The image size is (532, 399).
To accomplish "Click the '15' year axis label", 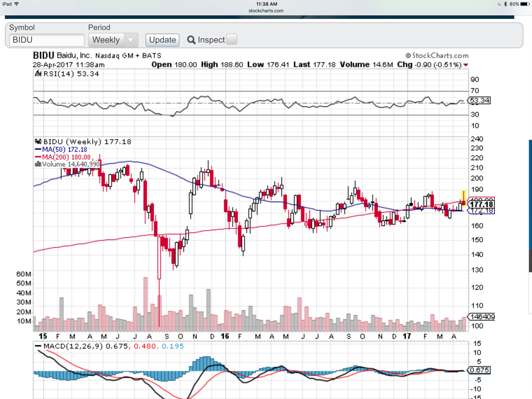I will pos(43,336).
